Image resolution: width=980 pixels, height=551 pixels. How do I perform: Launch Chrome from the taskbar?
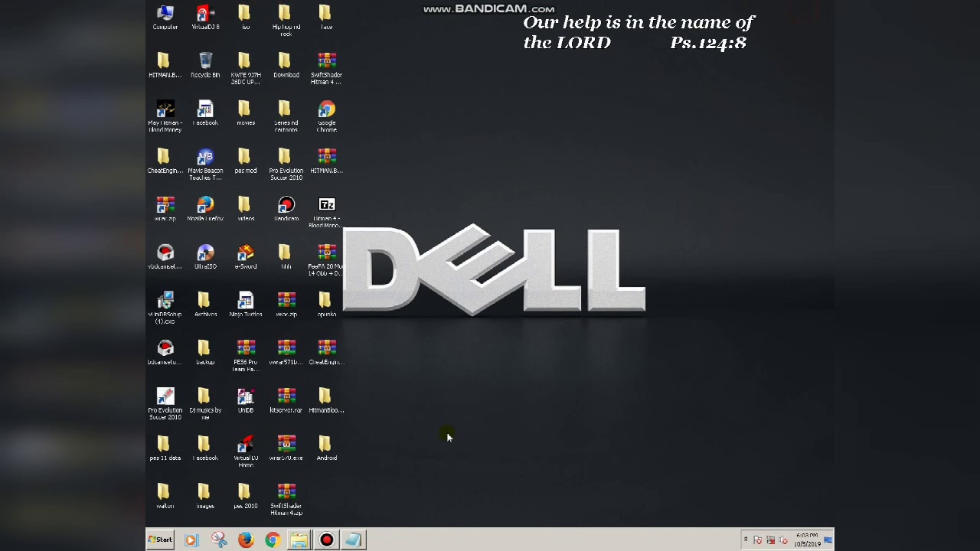coord(273,540)
